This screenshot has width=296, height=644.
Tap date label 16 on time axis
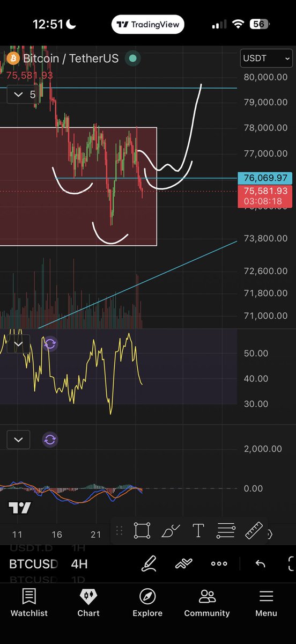(x=57, y=535)
